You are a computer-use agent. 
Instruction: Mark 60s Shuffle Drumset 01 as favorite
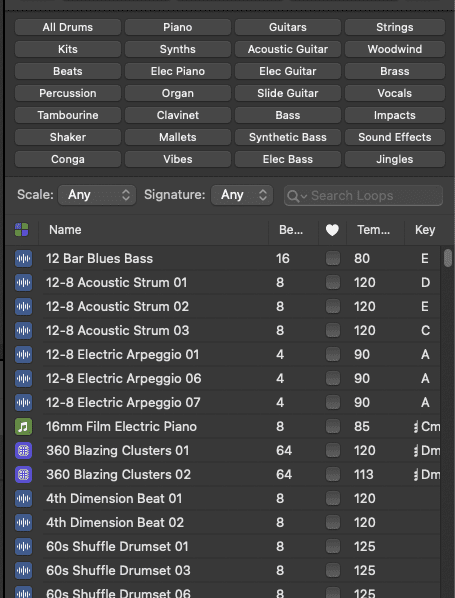333,547
